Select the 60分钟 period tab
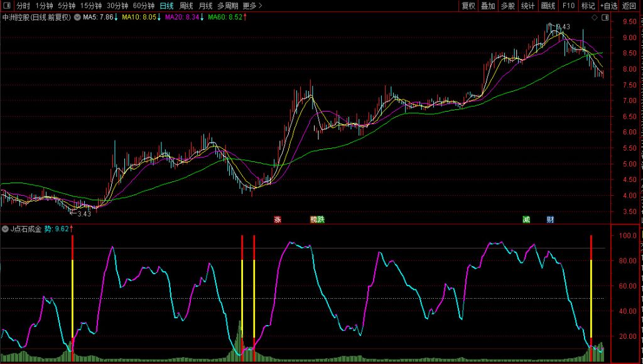643x364 pixels. [x=143, y=6]
